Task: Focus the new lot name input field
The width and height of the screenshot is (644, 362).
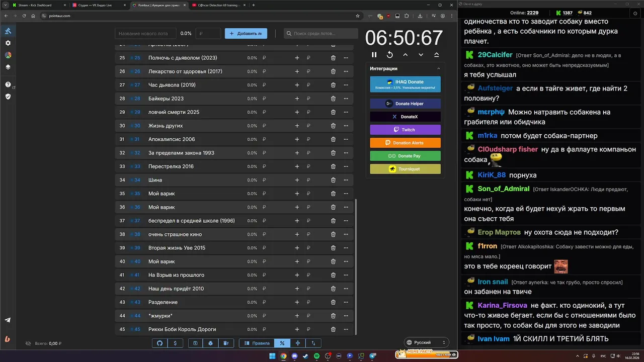Action: (x=146, y=33)
